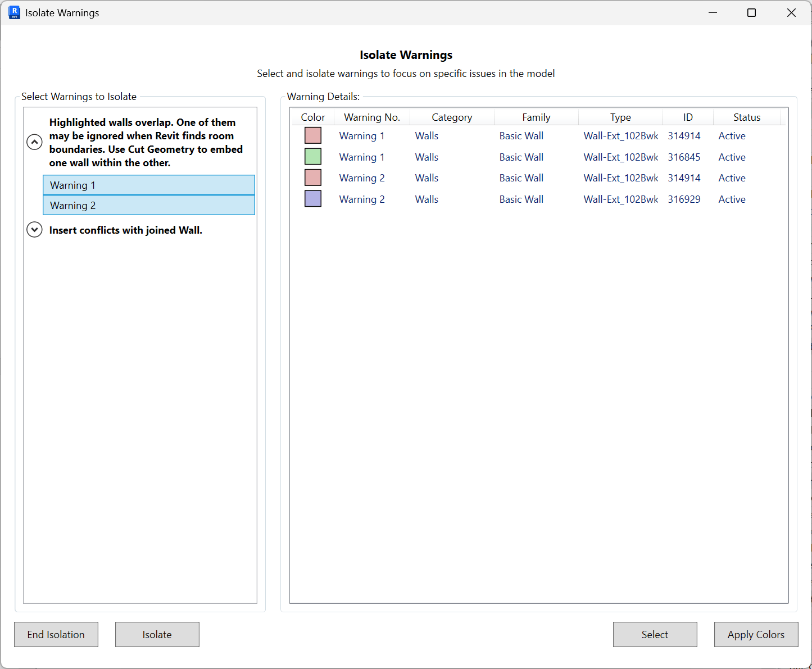
Task: Click the Category column header
Action: tap(451, 117)
